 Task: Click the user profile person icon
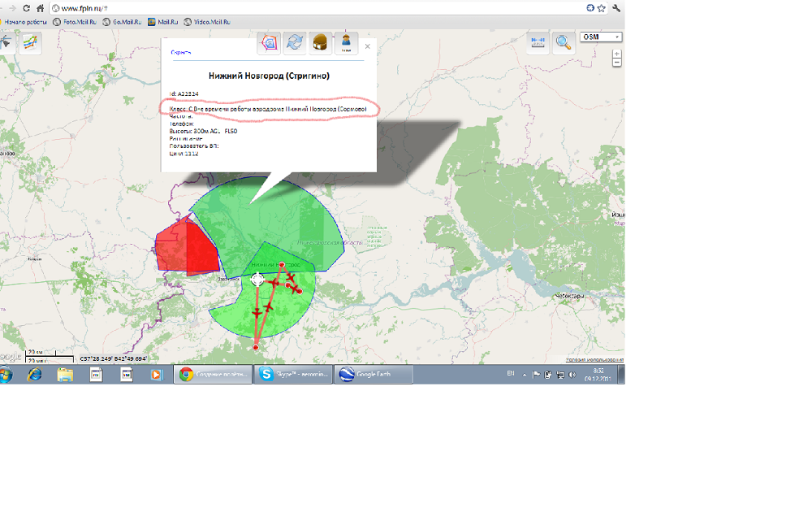tap(347, 43)
